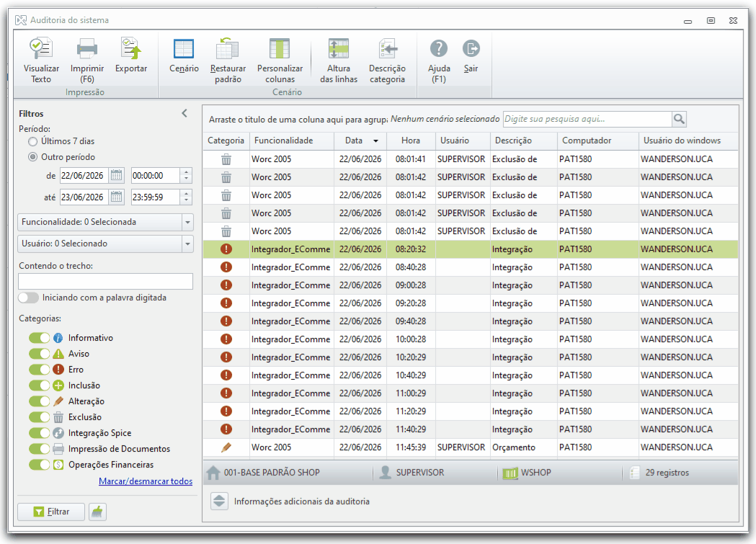
Task: Click the Usuário do windows column header
Action: point(688,141)
